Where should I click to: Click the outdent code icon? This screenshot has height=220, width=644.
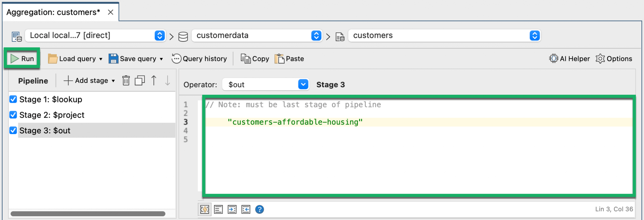point(246,209)
